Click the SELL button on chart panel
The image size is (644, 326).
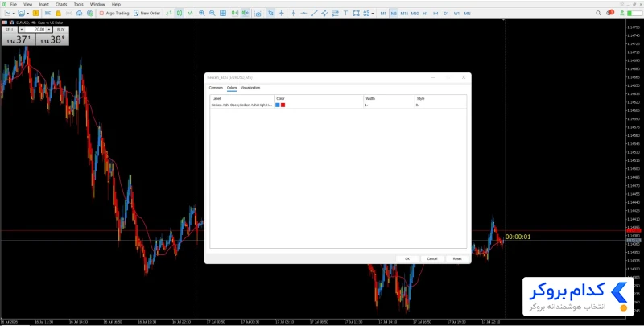point(10,30)
